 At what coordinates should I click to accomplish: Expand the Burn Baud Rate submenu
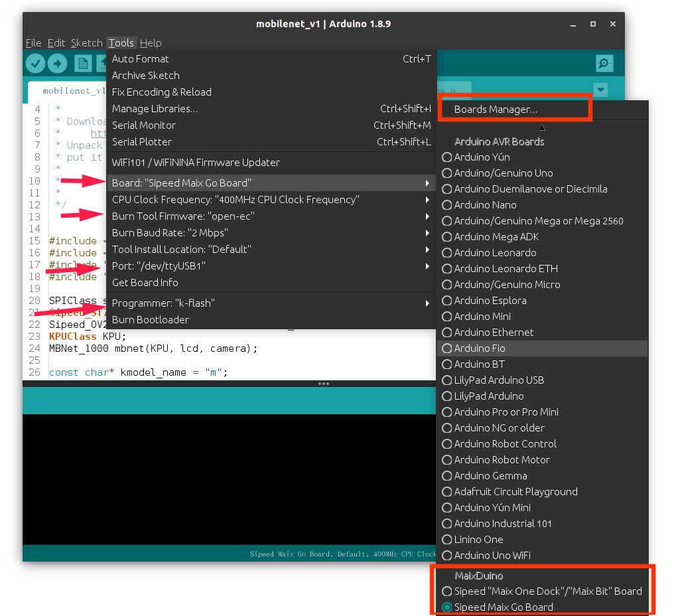pyautogui.click(x=271, y=233)
